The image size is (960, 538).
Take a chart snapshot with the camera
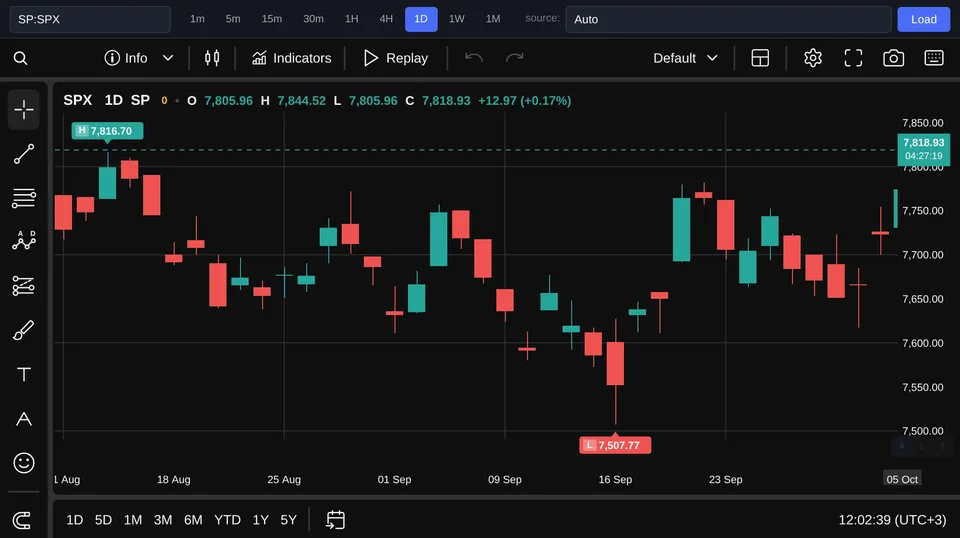coord(893,58)
